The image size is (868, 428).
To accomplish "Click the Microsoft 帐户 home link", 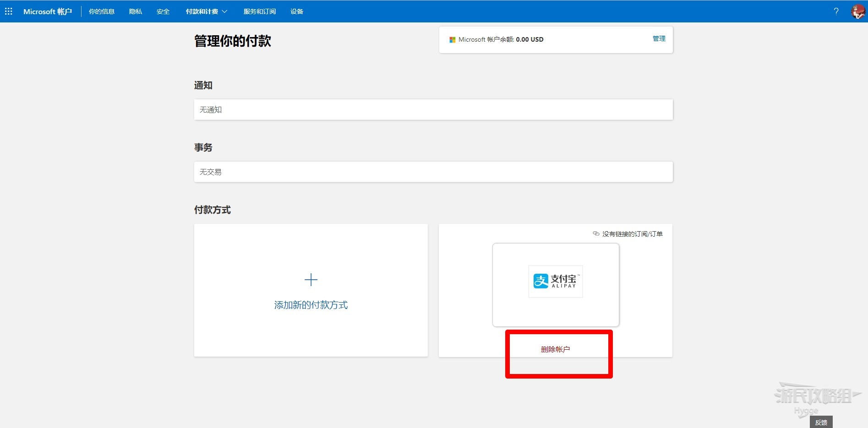I will click(x=48, y=11).
